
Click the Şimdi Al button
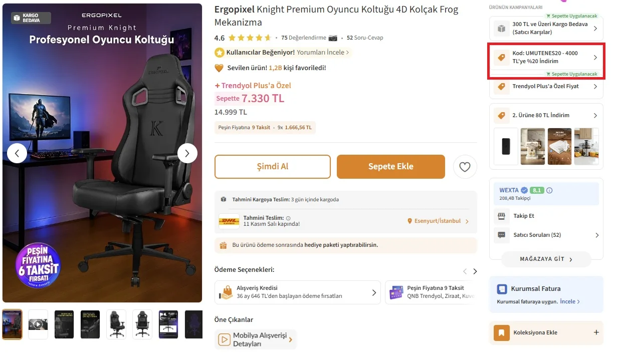(273, 167)
